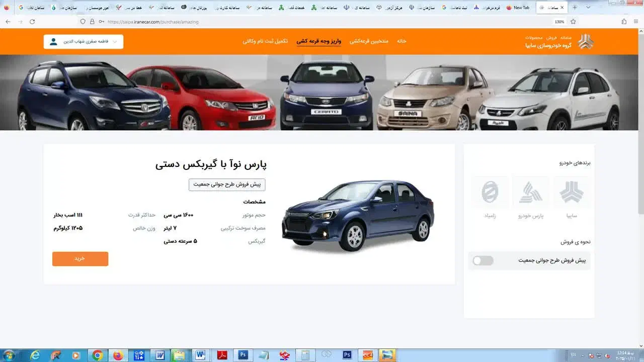The height and width of the screenshot is (362, 644).
Task: Select the Zamyad brand icon
Action: click(490, 191)
